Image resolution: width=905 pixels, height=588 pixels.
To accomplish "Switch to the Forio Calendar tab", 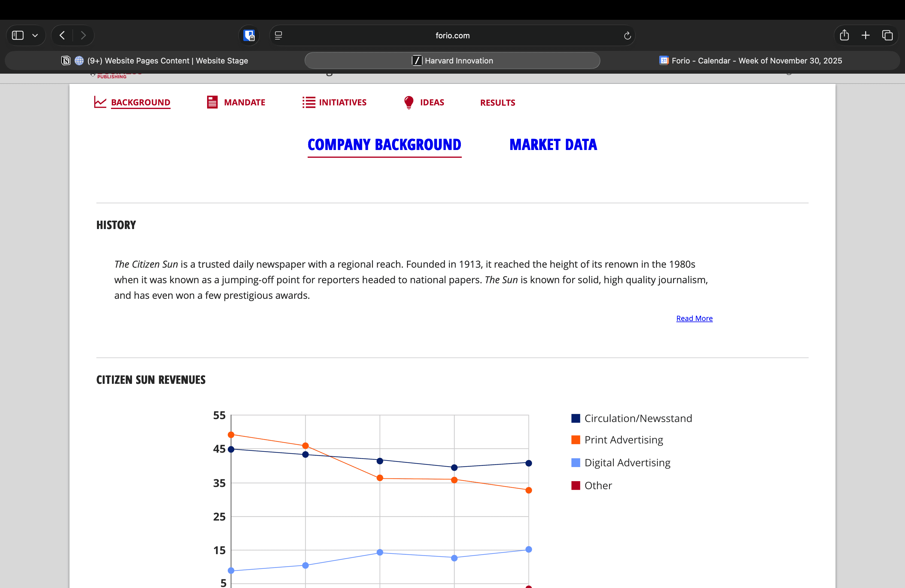I will (750, 60).
